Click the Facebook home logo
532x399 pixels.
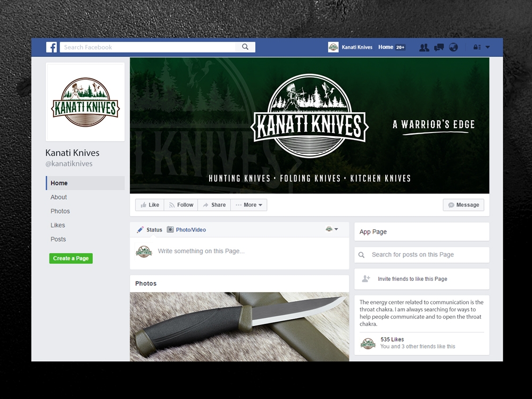click(x=51, y=47)
